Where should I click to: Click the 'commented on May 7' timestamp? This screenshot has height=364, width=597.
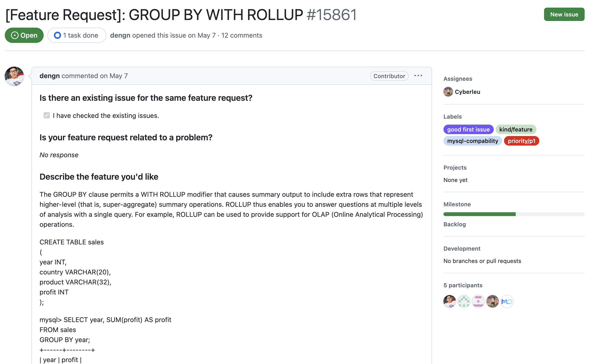point(94,76)
